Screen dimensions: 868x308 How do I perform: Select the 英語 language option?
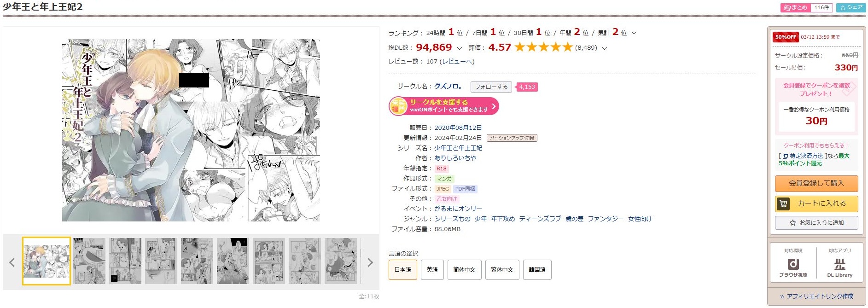click(x=432, y=270)
